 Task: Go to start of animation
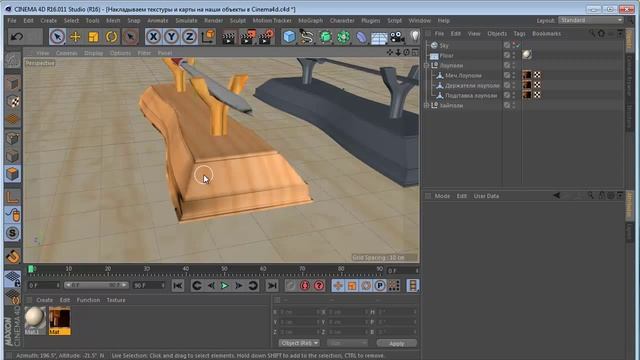[178, 286]
